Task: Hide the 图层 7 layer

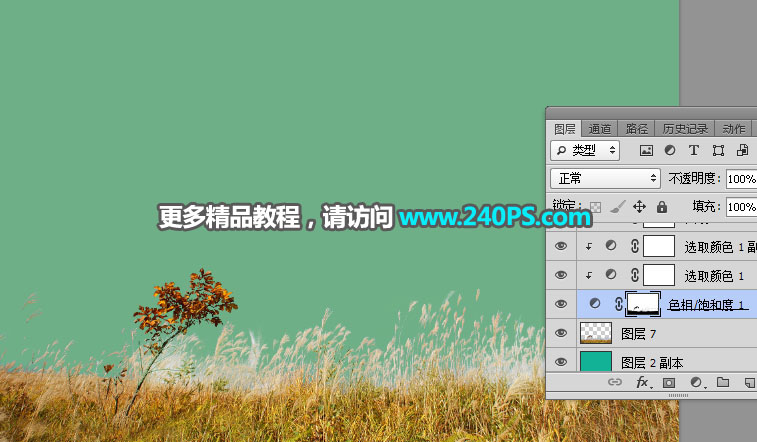Action: [561, 333]
